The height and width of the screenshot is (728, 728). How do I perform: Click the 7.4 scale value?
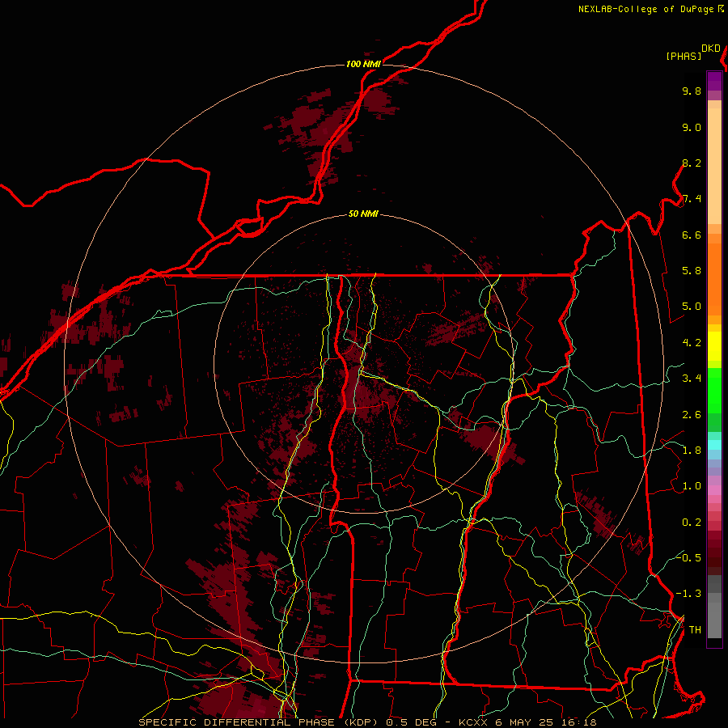pyautogui.click(x=692, y=199)
